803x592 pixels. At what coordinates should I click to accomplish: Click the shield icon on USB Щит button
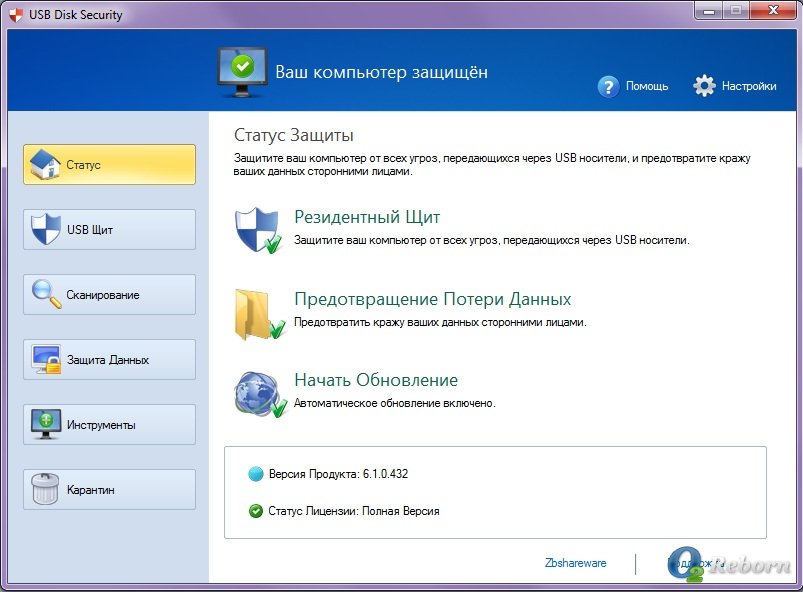(46, 229)
